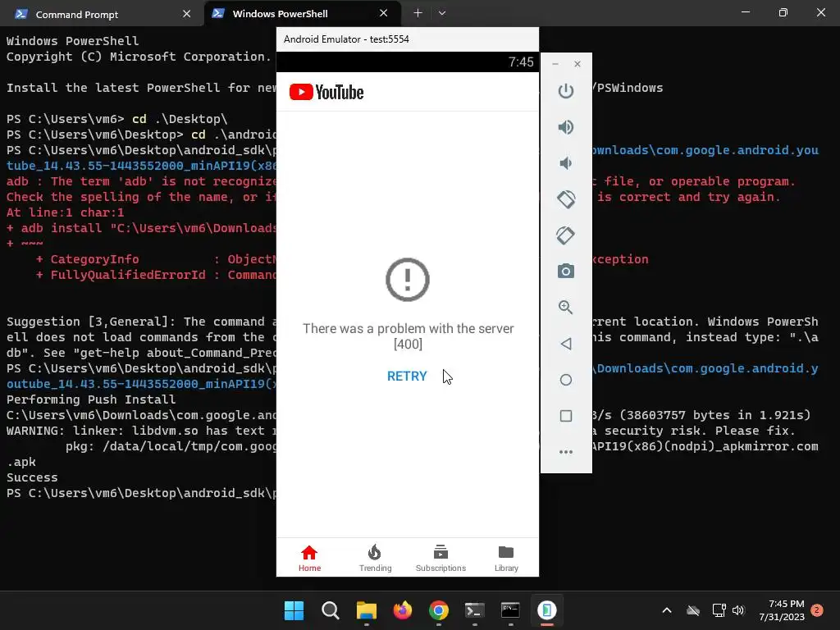Click the emulator power button icon
Screen dimensions: 840x630
coord(566,91)
